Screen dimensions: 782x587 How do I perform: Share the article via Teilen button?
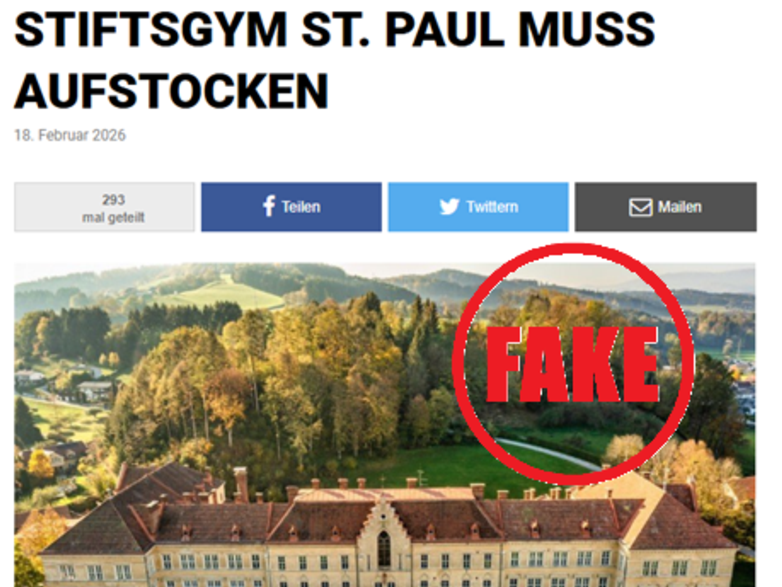point(291,207)
